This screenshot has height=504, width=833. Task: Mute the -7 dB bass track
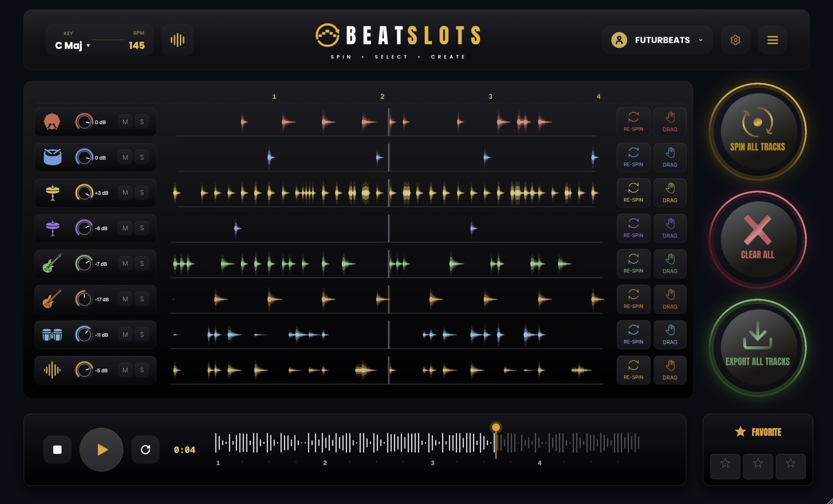(125, 264)
